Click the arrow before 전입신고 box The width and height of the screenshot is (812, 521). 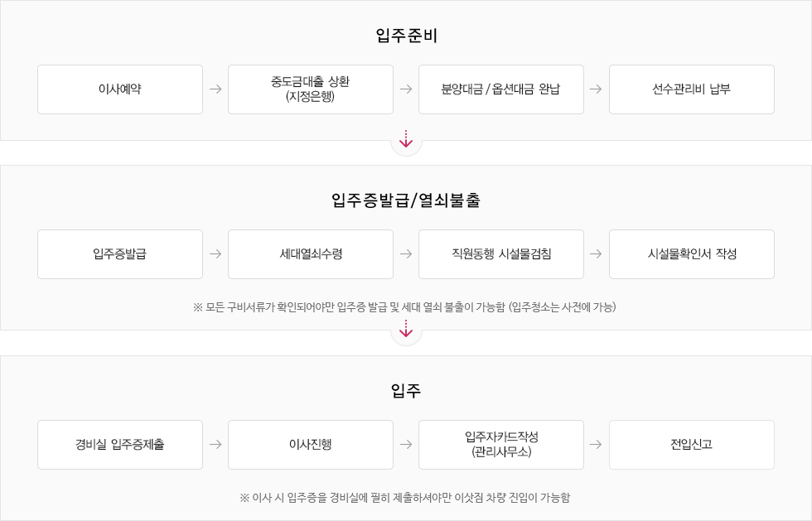(596, 444)
